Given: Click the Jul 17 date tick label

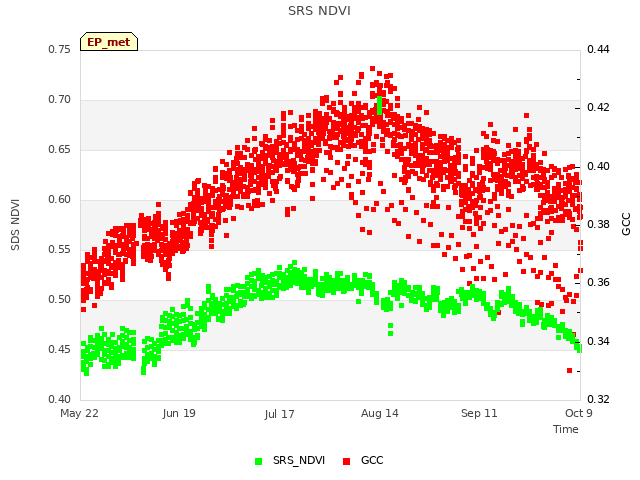Looking at the screenshot, I should pyautogui.click(x=279, y=414).
